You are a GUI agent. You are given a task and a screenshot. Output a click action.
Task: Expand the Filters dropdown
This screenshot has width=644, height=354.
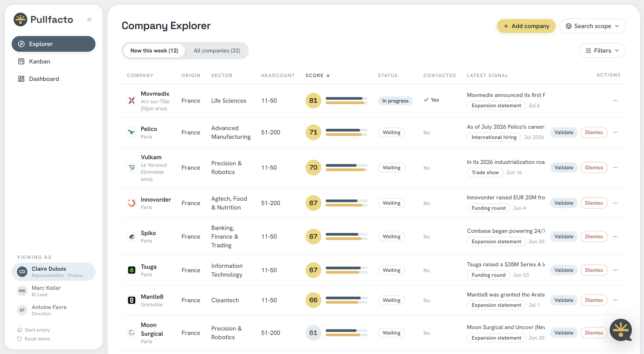(603, 51)
